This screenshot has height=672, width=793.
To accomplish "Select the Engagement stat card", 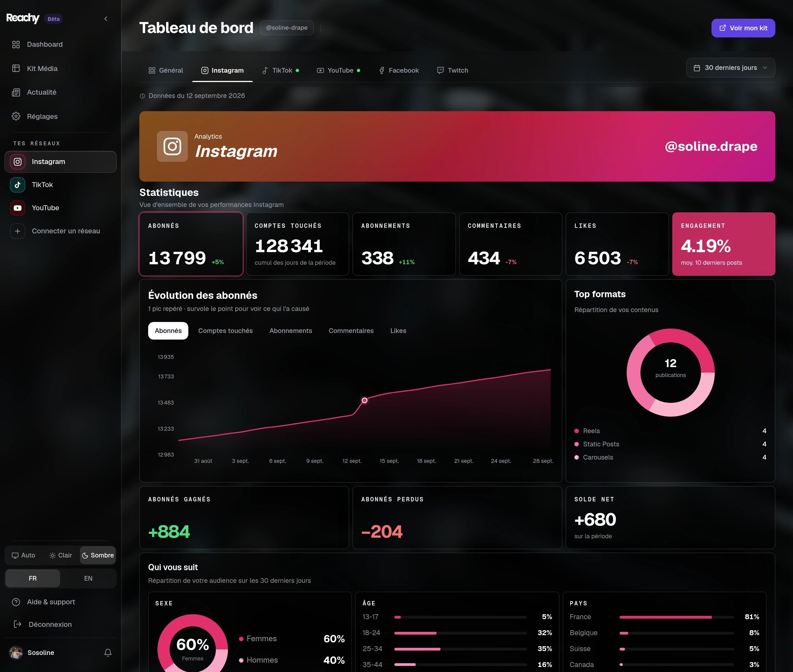I will tap(724, 244).
